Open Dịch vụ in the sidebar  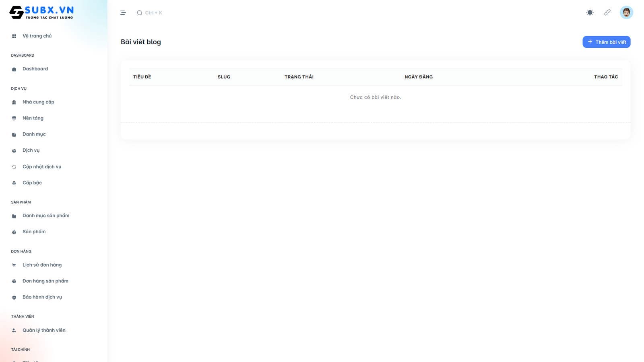pyautogui.click(x=31, y=150)
